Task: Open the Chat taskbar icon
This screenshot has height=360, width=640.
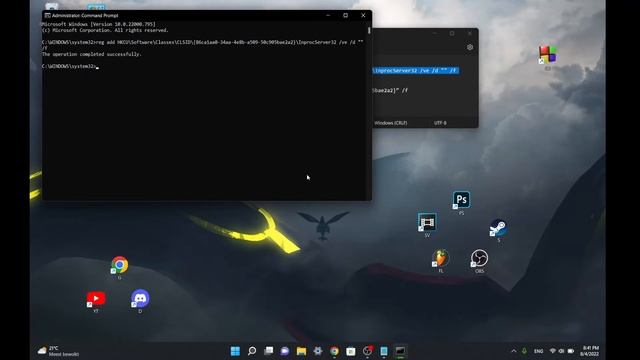Action: [x=284, y=351]
